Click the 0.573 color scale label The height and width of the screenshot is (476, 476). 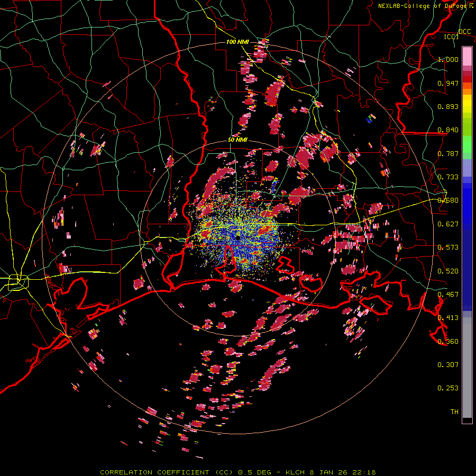pyautogui.click(x=448, y=248)
